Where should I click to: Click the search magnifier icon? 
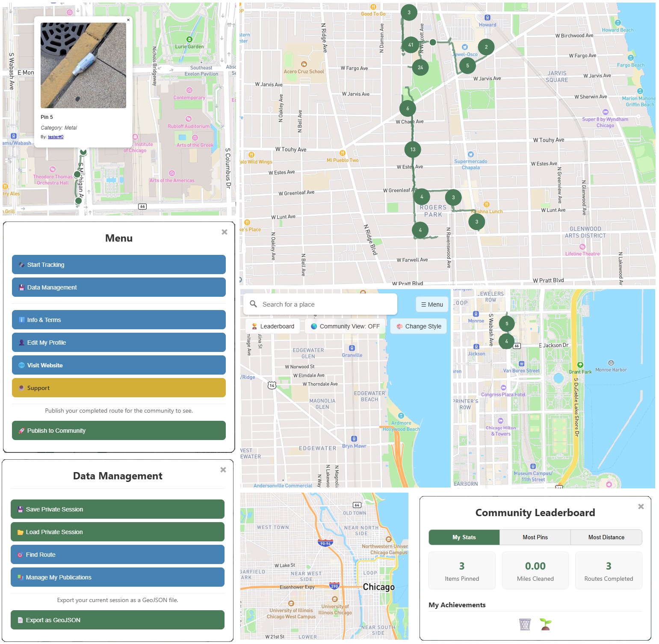[254, 304]
